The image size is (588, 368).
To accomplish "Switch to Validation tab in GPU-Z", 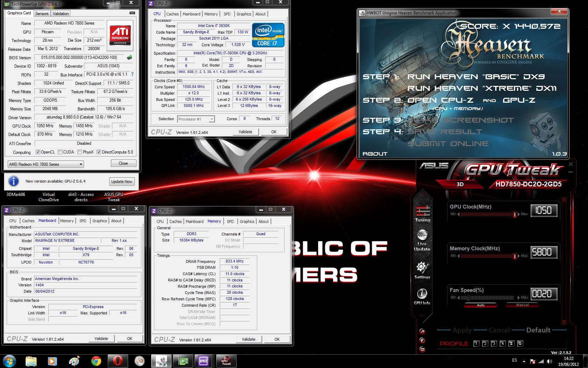I will [x=61, y=14].
